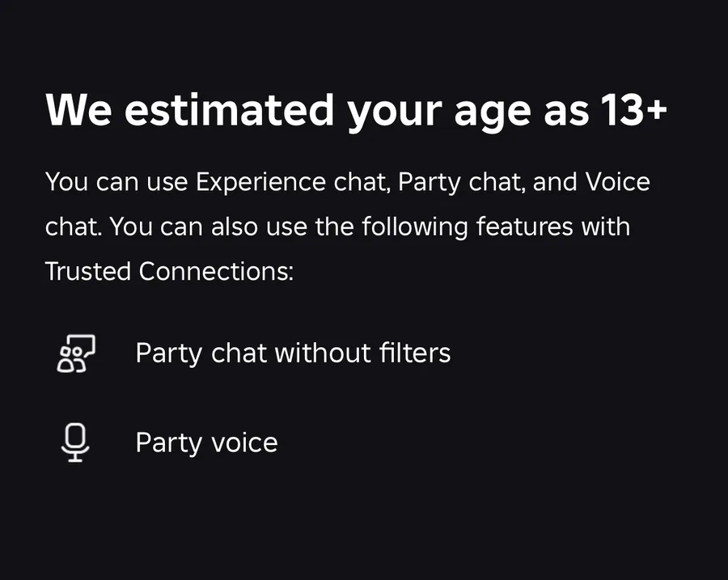The image size is (728, 580).
Task: Click the Party voice microphone icon
Action: [75, 442]
